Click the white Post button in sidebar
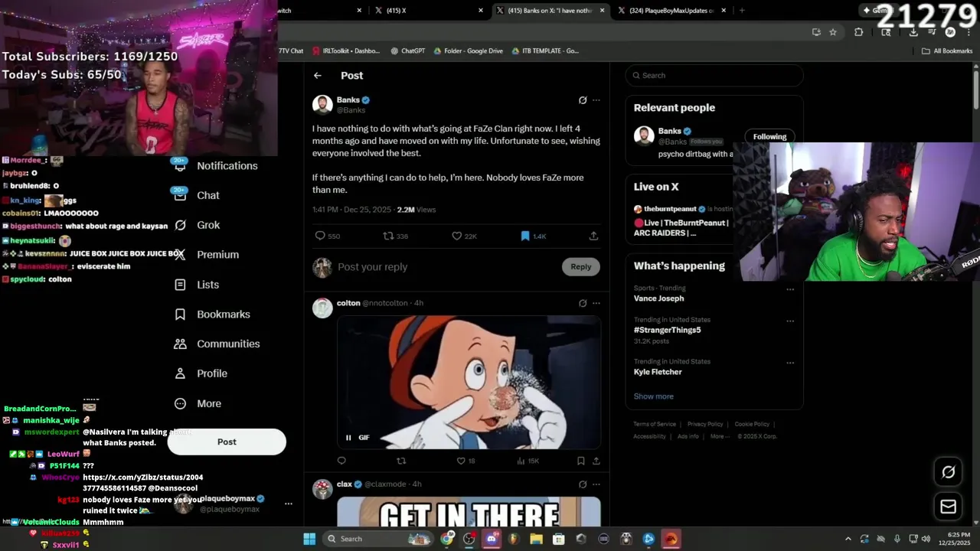 227,442
